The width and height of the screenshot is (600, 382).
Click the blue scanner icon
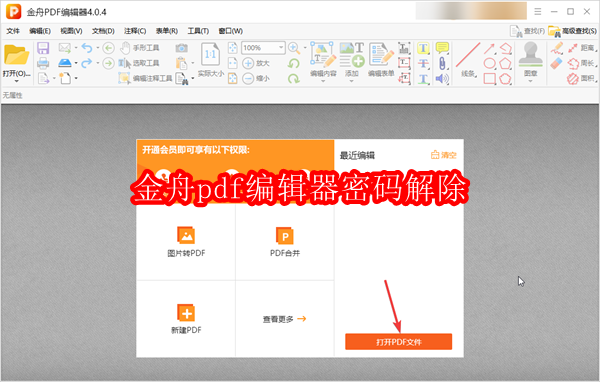tap(65, 63)
